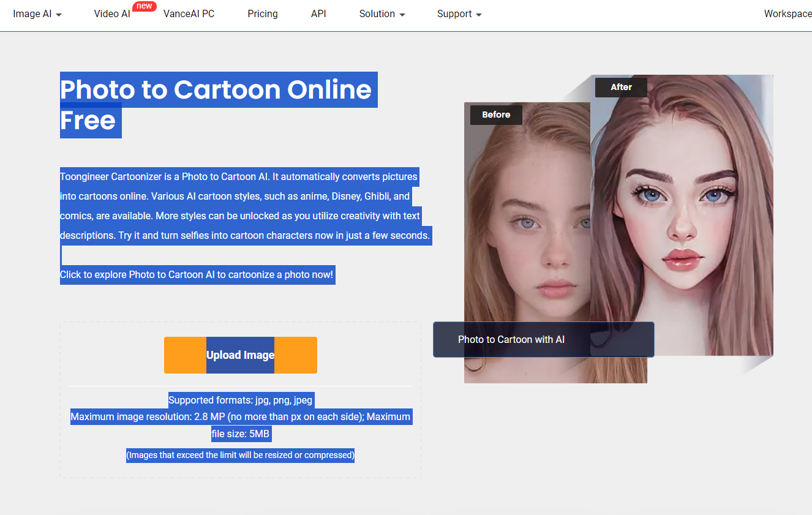
Task: Open the Workspace link
Action: click(788, 13)
